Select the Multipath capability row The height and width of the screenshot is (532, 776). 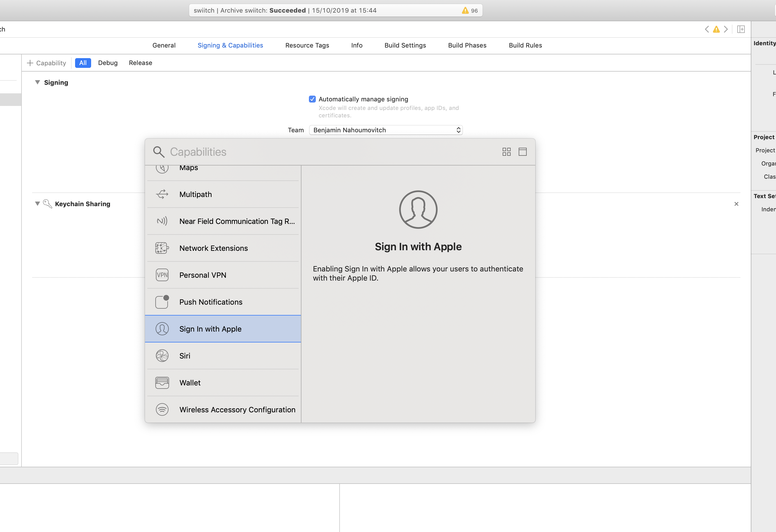[223, 194]
